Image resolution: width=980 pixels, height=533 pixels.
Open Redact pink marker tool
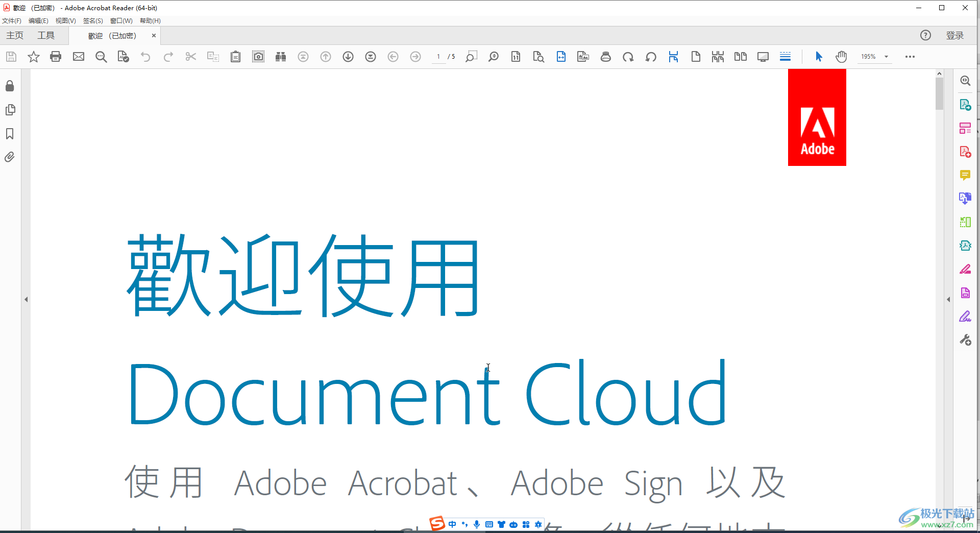(965, 269)
